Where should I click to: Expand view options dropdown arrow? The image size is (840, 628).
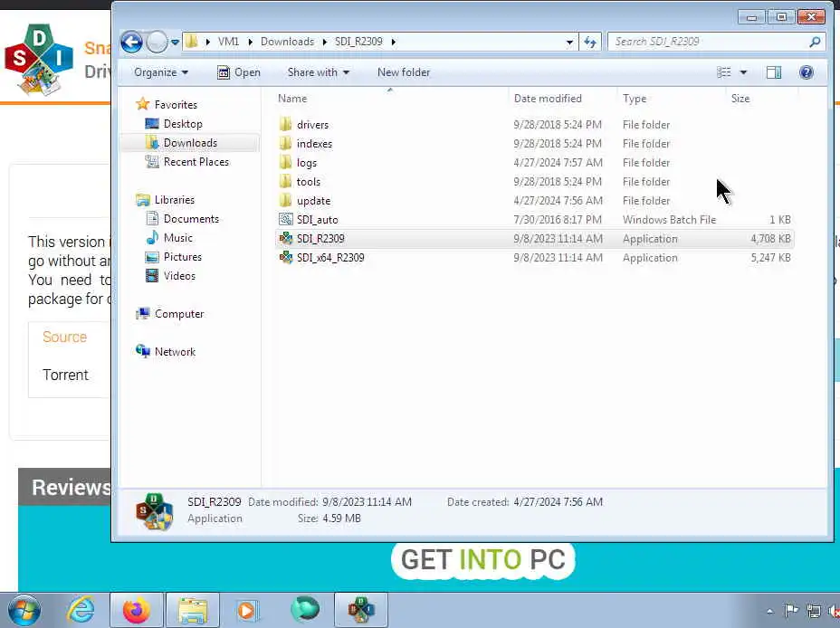coord(743,72)
